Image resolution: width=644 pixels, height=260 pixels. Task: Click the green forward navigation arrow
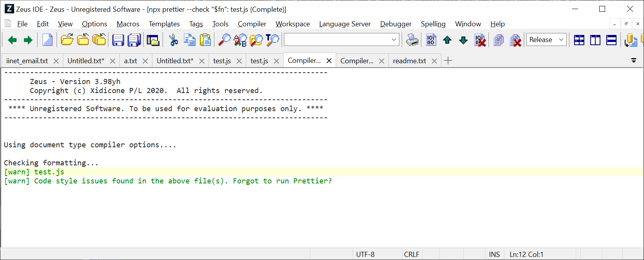28,40
